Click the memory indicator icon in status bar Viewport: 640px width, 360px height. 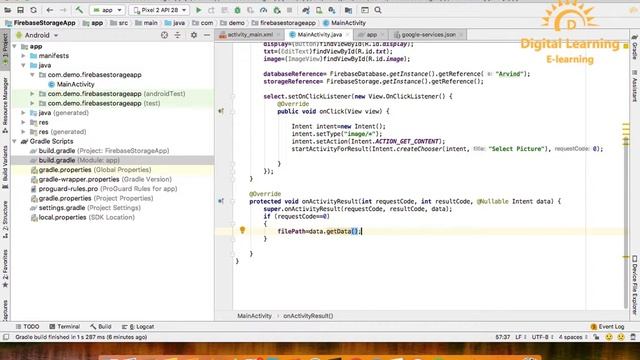click(x=633, y=337)
